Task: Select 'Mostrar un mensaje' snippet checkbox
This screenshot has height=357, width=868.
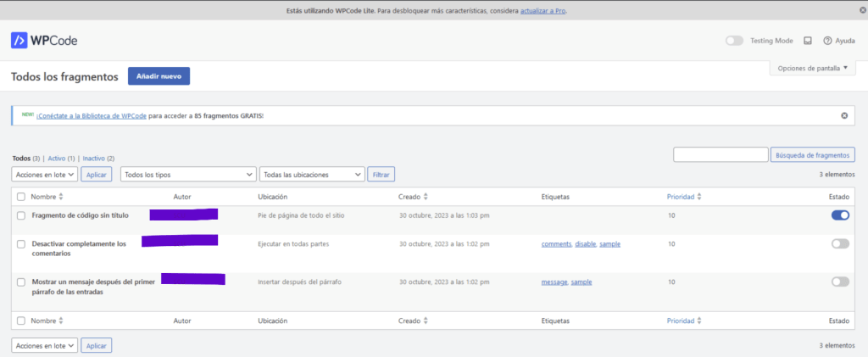Action: [x=21, y=282]
